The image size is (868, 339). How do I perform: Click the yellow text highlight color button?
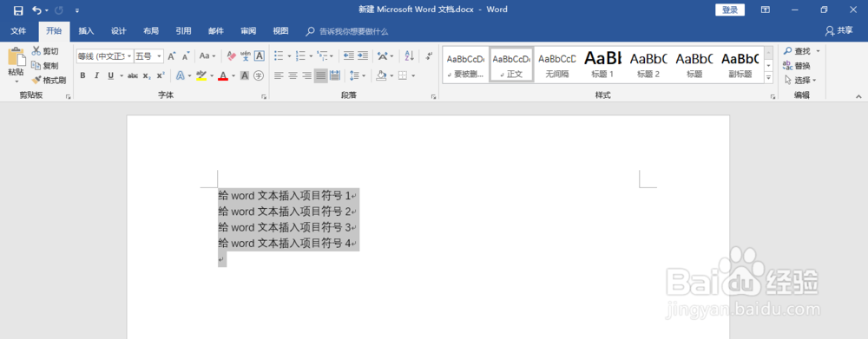(x=201, y=75)
